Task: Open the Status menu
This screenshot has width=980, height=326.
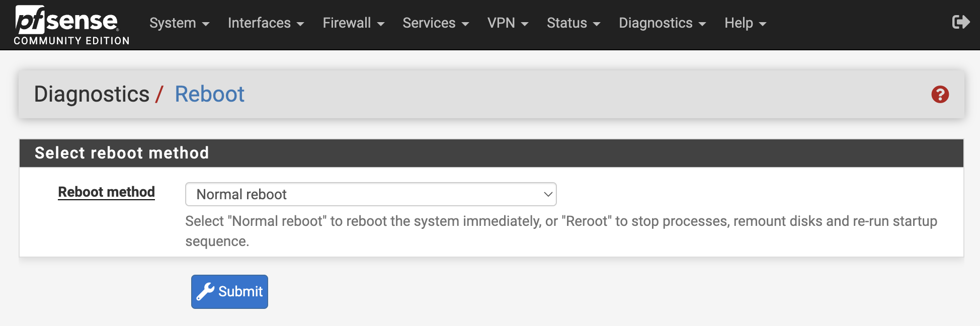Action: [x=573, y=23]
